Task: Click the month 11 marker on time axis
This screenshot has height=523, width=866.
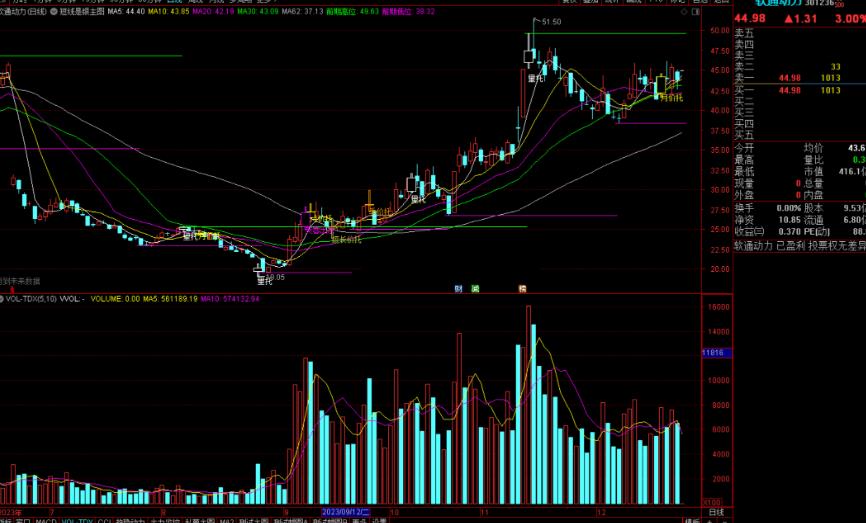Action: click(x=485, y=512)
